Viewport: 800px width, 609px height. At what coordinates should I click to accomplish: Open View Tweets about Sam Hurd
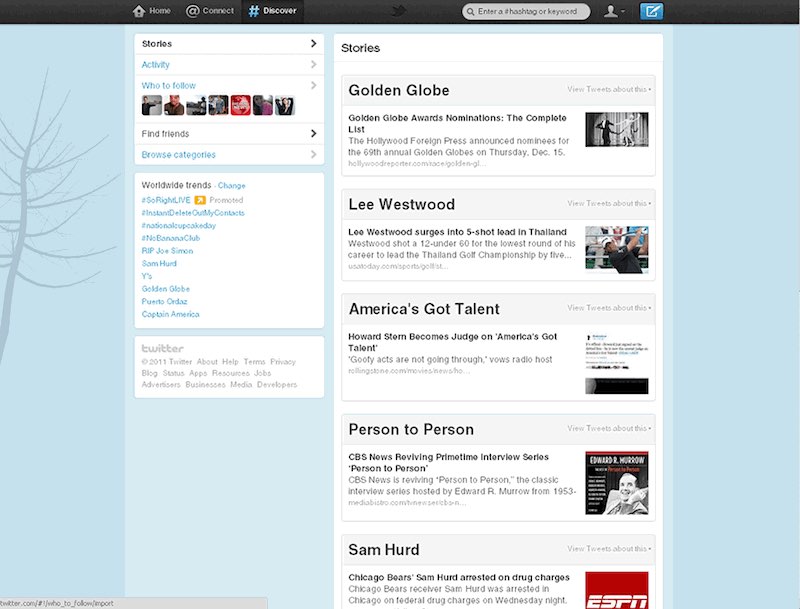(x=609, y=549)
